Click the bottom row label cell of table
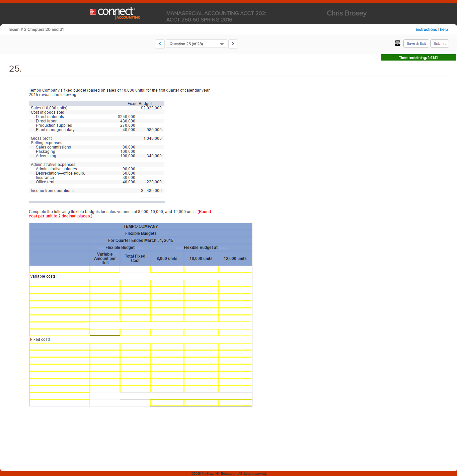The height and width of the screenshot is (476, 457). (60, 403)
